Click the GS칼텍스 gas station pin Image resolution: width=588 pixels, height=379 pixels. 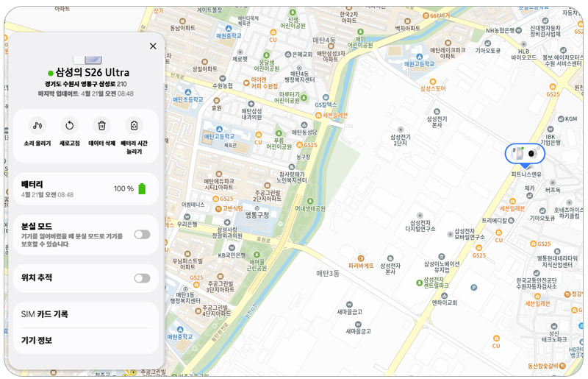[326, 98]
